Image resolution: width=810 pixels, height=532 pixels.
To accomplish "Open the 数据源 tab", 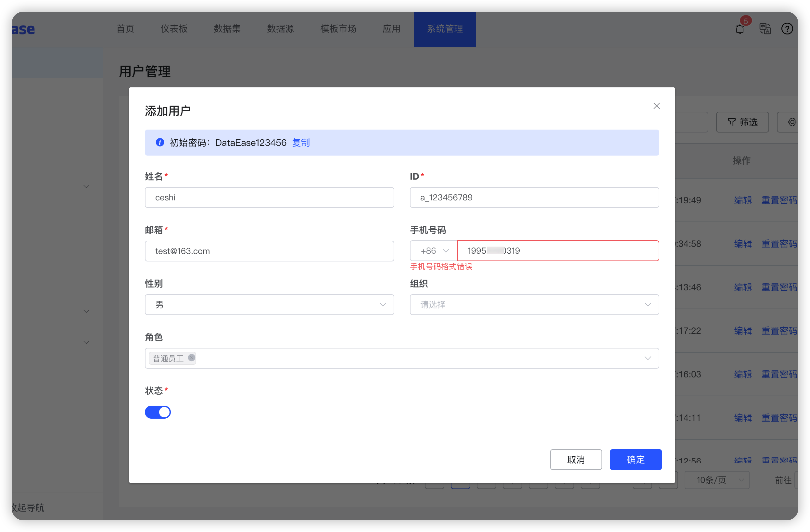I will [280, 29].
